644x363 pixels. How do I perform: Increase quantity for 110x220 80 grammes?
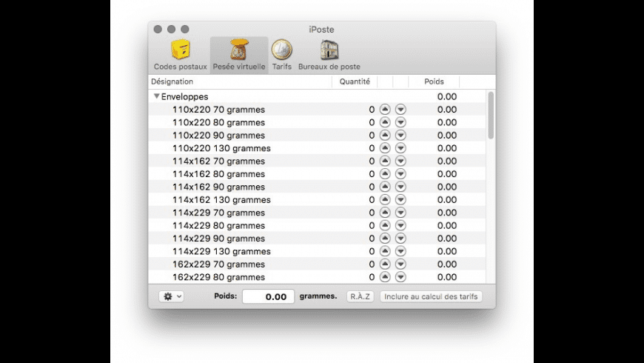click(x=385, y=122)
